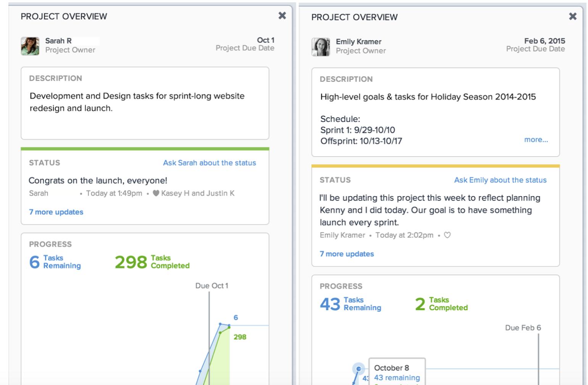Like Emily Kramer's status update heart

447,235
